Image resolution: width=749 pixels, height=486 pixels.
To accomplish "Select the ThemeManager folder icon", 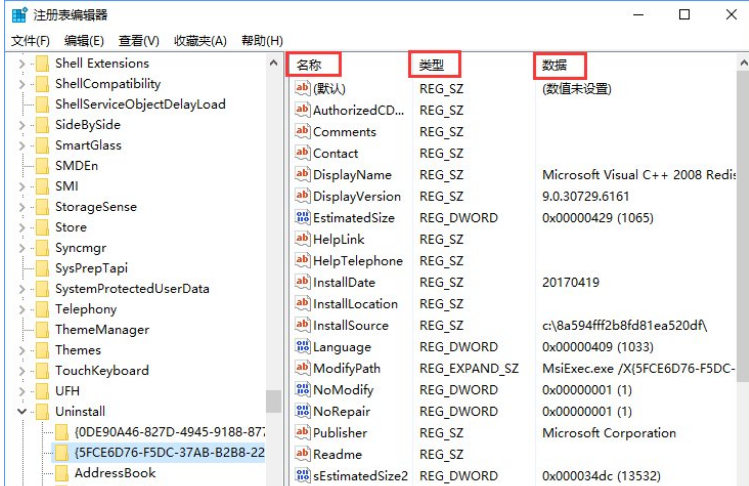I will coord(43,330).
